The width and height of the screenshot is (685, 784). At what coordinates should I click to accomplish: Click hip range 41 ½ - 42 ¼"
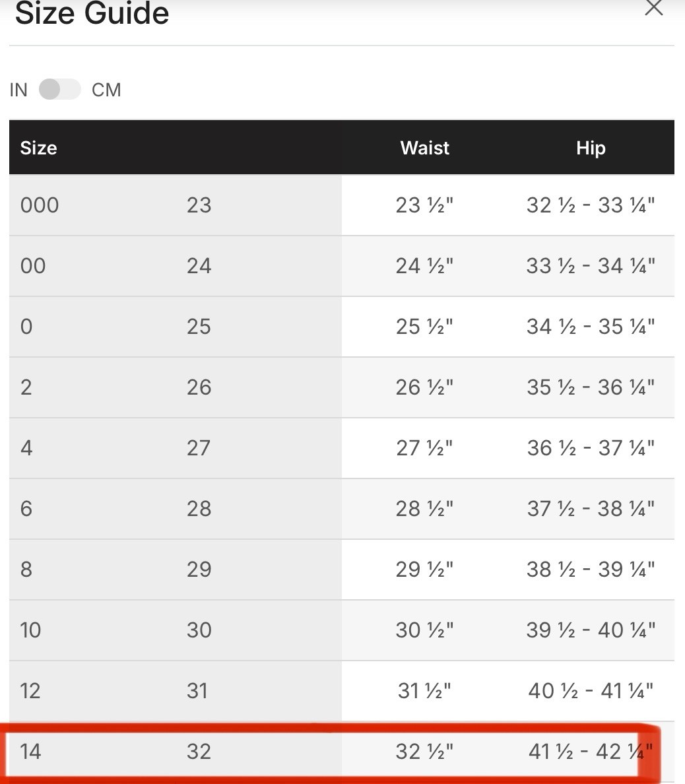tap(590, 752)
